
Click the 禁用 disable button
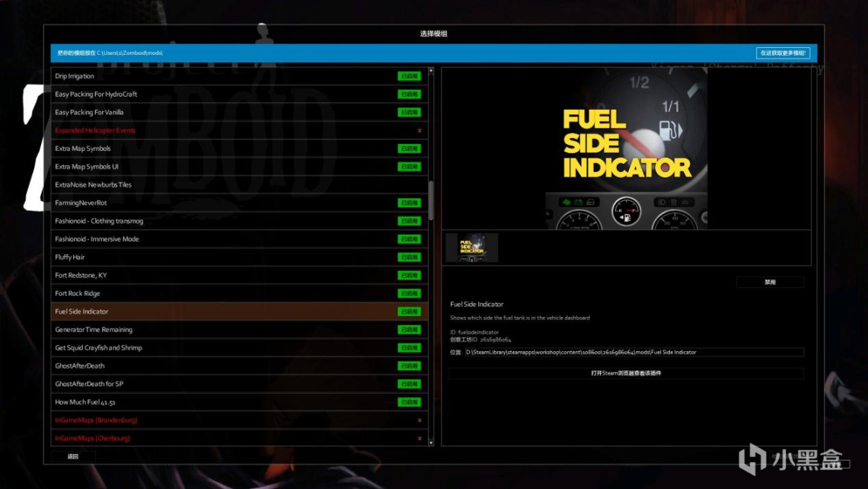click(770, 283)
